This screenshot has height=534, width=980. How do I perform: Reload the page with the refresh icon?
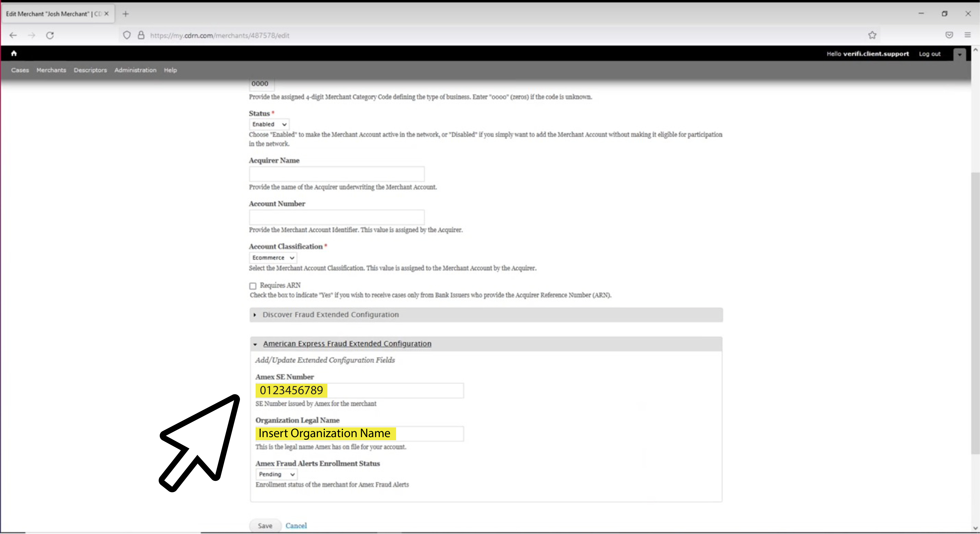50,35
